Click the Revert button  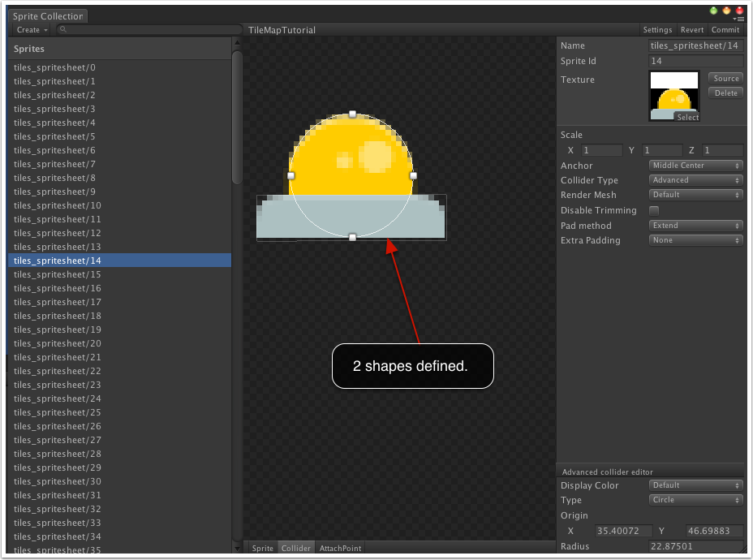click(x=692, y=30)
